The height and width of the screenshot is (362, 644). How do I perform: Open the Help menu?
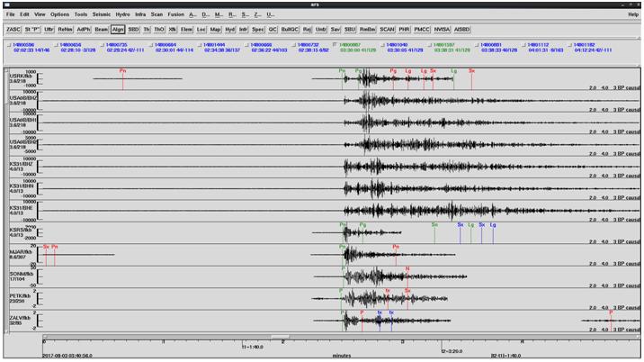tap(633, 14)
